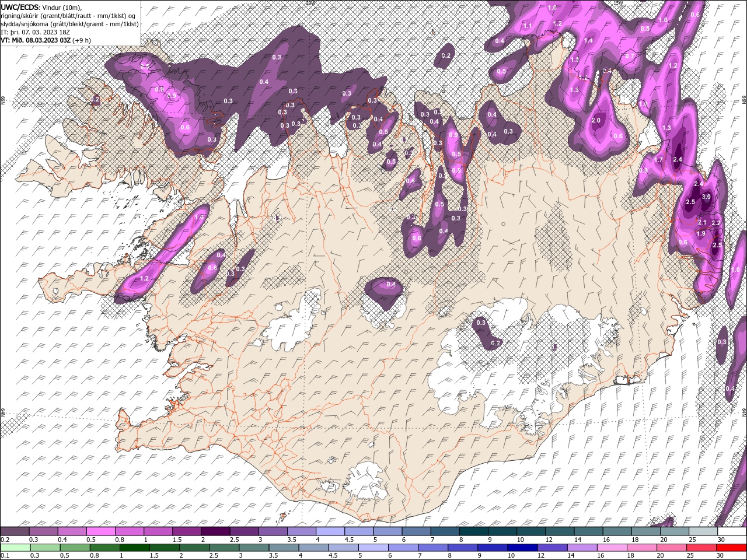Click the '0.7' value label on the map

click(x=630, y=56)
